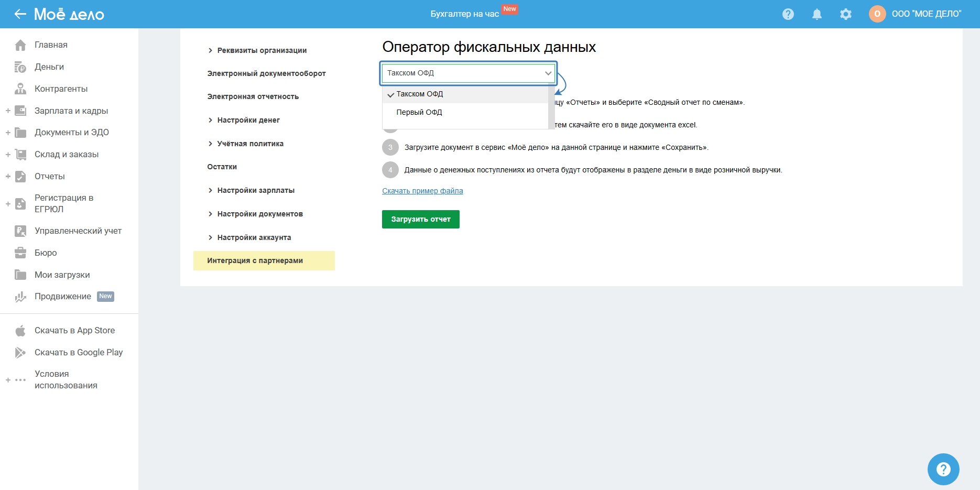Click the orange user avatar circle
The image size is (980, 490).
[x=877, y=14]
